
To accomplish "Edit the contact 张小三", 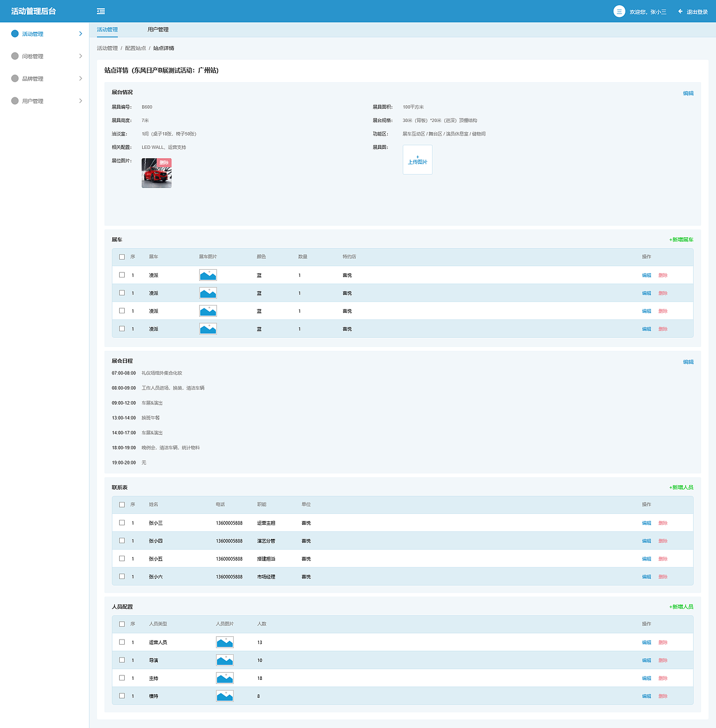I will 647,523.
